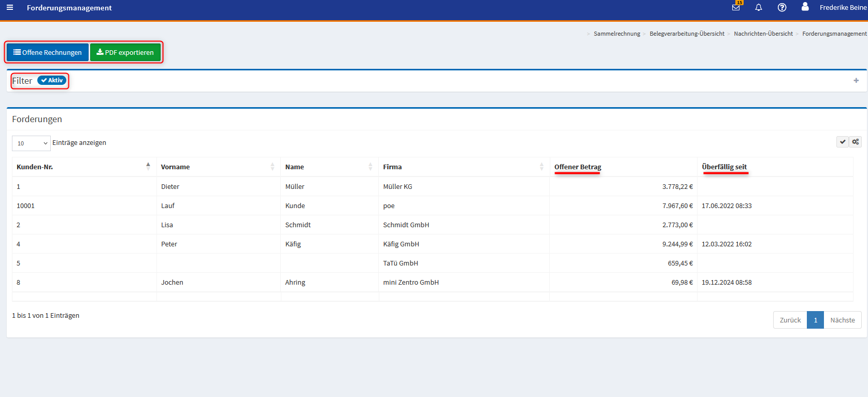Viewport: 868px width, 397px height.
Task: Click the help question mark icon
Action: pyautogui.click(x=782, y=8)
